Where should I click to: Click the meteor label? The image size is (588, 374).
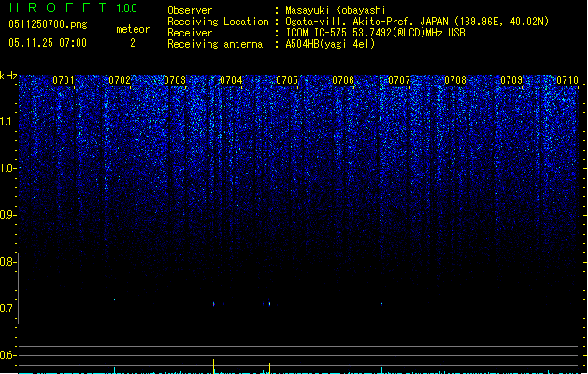point(133,29)
